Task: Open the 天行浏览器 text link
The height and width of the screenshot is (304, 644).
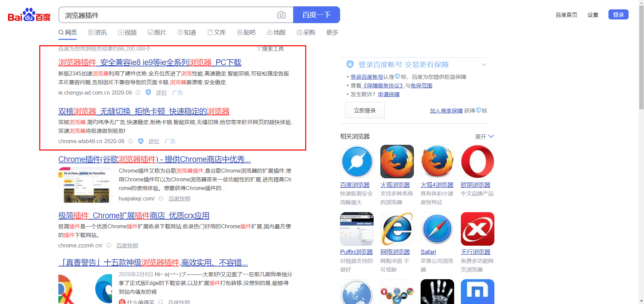Action: click(476, 252)
